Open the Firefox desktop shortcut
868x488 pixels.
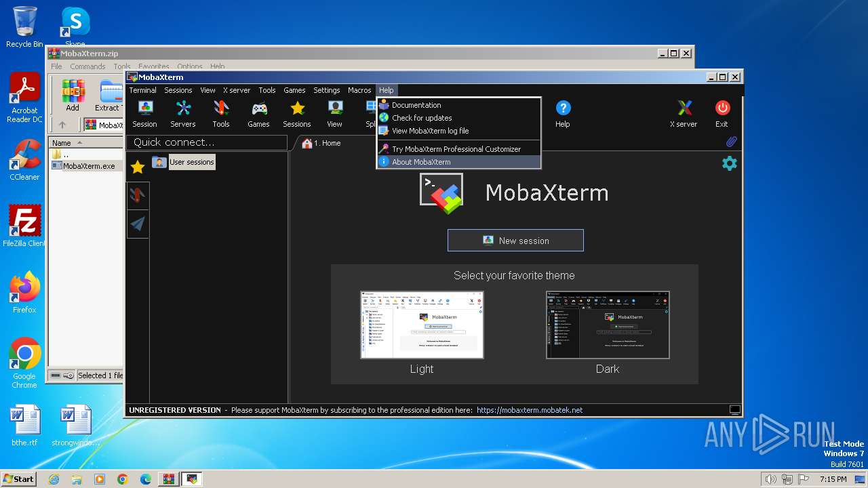(24, 293)
